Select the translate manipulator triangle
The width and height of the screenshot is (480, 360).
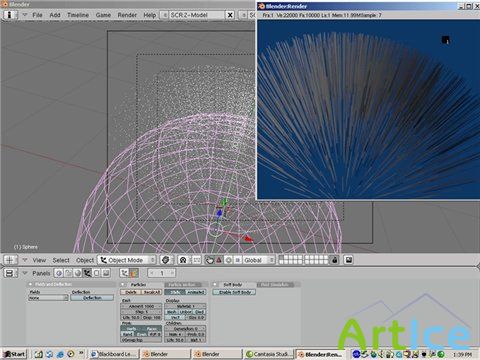(219, 260)
